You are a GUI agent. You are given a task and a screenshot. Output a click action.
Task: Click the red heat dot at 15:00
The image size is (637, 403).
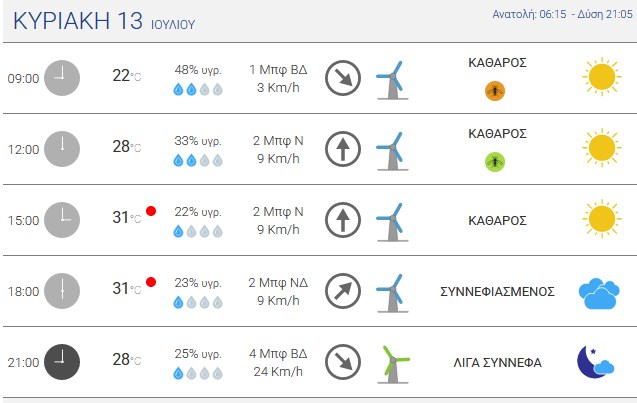(151, 211)
